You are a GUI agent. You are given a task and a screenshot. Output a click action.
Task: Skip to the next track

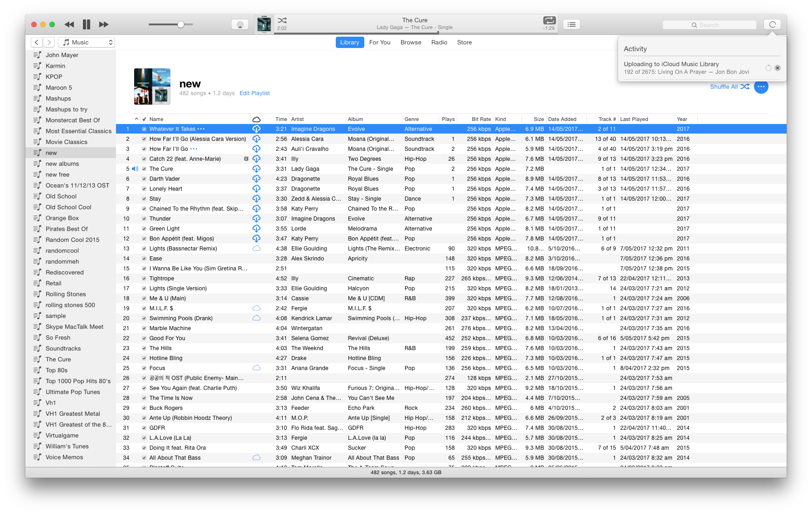click(x=104, y=24)
